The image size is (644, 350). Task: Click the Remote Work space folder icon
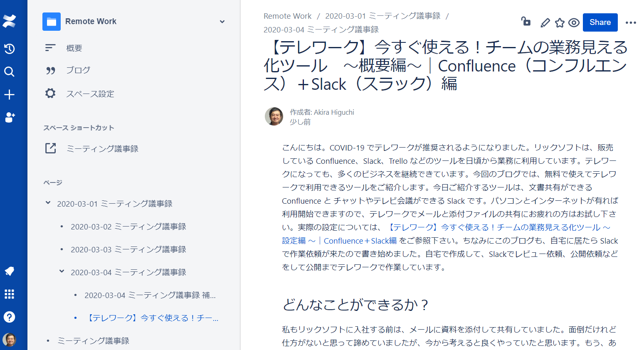(52, 22)
